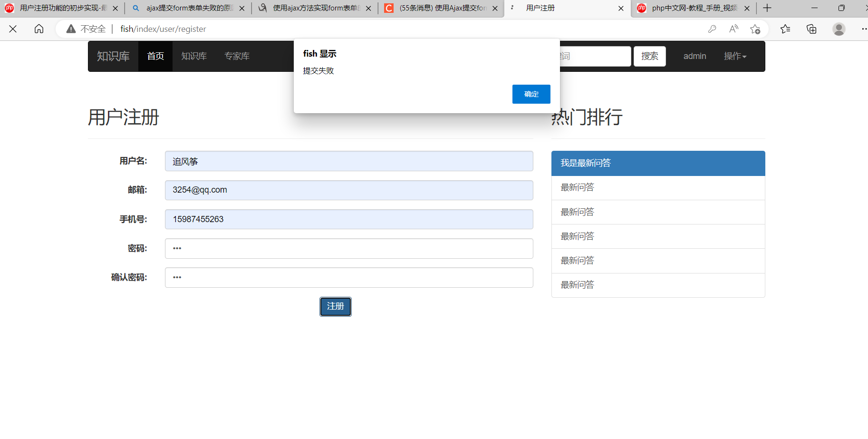This screenshot has width=868, height=439.
Task: Switch to 用户注册功能的初步实现 tab
Action: click(x=63, y=8)
